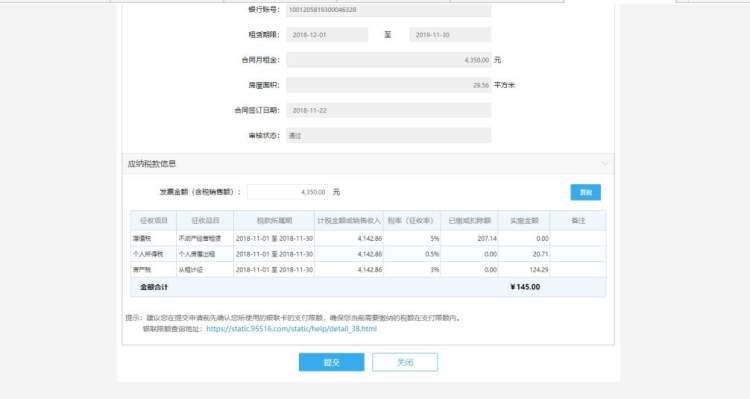Click the 不动产经营租赁 item cell

205,238
